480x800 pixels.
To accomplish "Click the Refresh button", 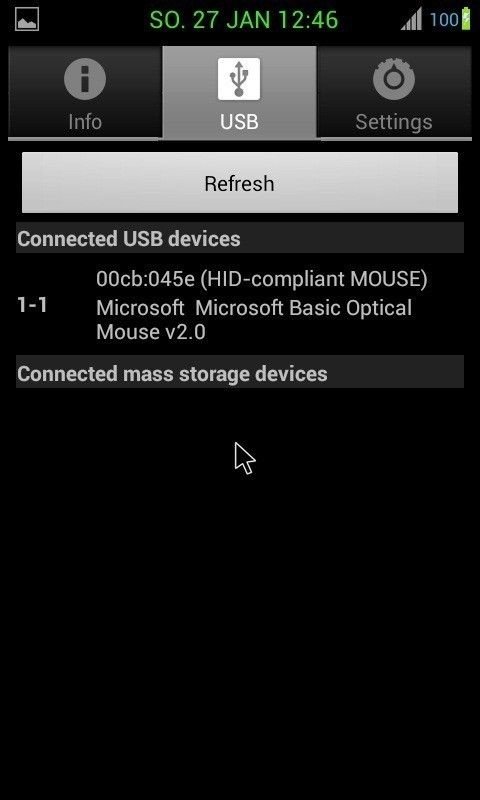I will point(240,183).
